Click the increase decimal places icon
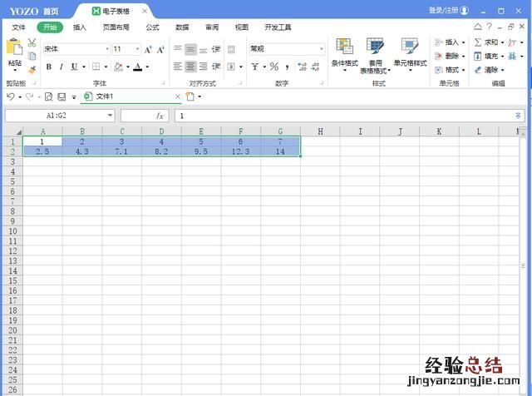Image resolution: width=532 pixels, height=396 pixels. click(302, 67)
